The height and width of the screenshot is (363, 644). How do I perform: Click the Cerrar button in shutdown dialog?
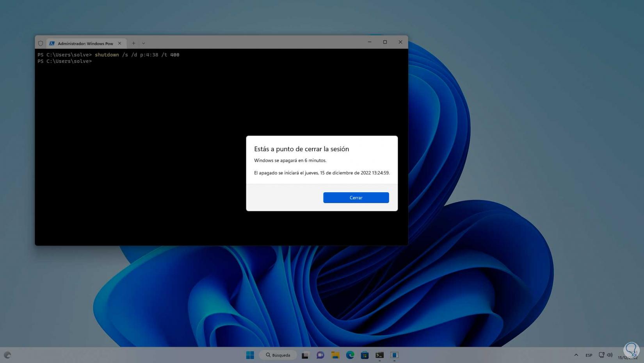pyautogui.click(x=356, y=198)
